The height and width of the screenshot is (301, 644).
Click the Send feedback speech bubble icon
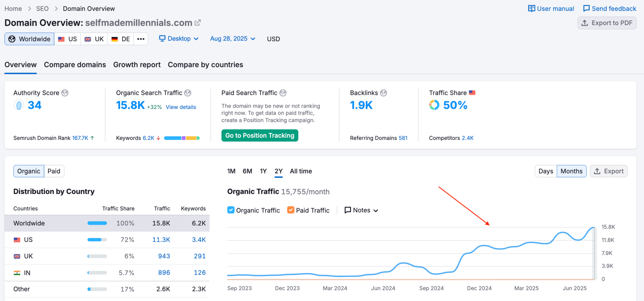click(586, 8)
